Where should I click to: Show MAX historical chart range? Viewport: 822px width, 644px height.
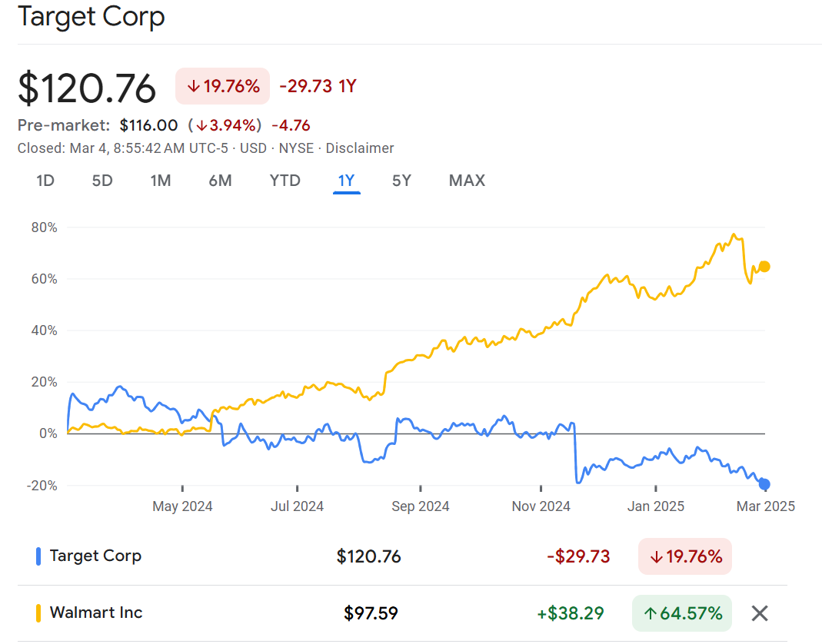click(x=467, y=181)
